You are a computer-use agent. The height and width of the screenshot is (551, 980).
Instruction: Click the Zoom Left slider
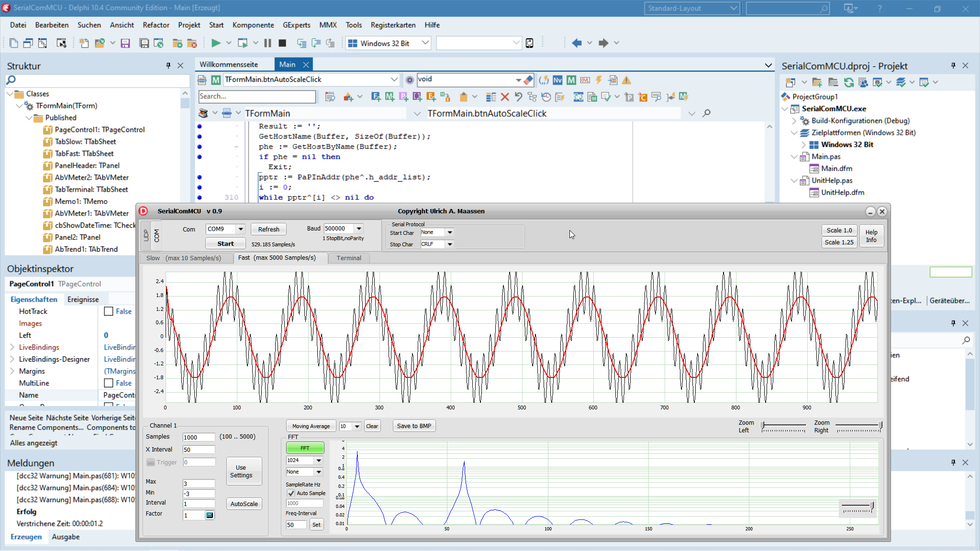click(x=783, y=426)
